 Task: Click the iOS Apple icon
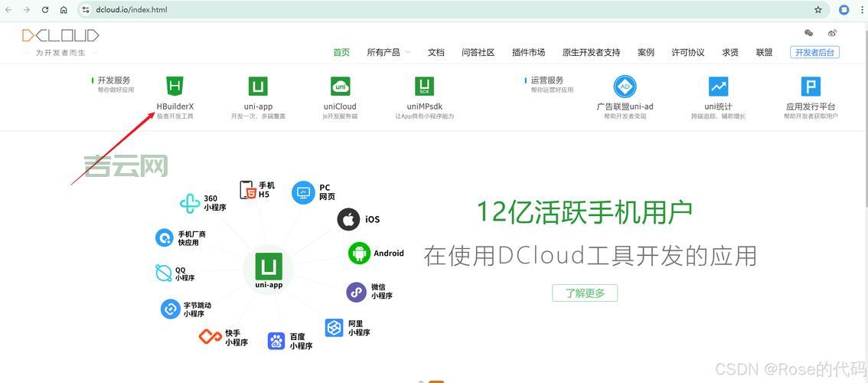click(x=349, y=220)
